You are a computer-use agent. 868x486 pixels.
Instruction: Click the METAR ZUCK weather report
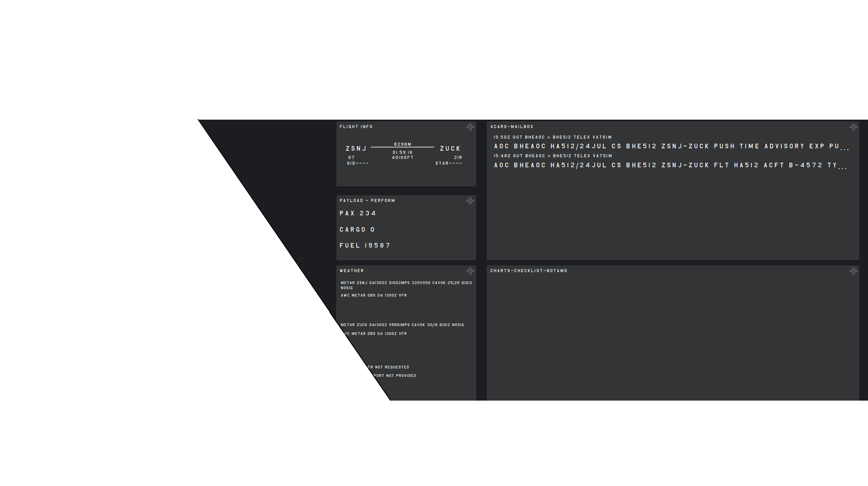tap(402, 325)
